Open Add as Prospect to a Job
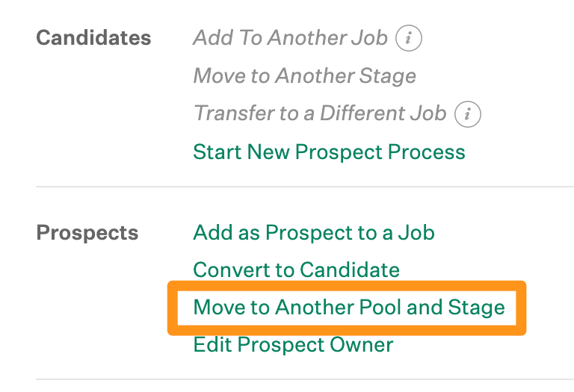574x392 pixels. [x=314, y=232]
